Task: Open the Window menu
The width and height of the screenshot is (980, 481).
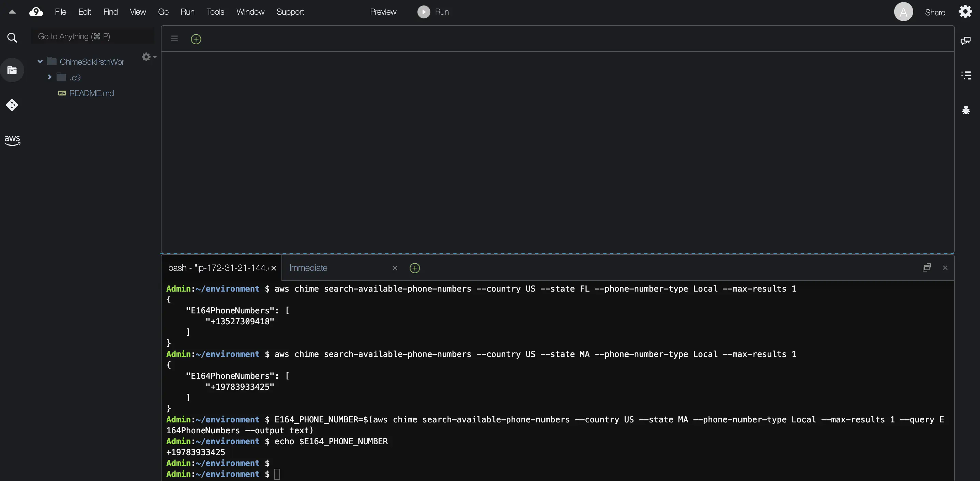Action: click(x=250, y=12)
